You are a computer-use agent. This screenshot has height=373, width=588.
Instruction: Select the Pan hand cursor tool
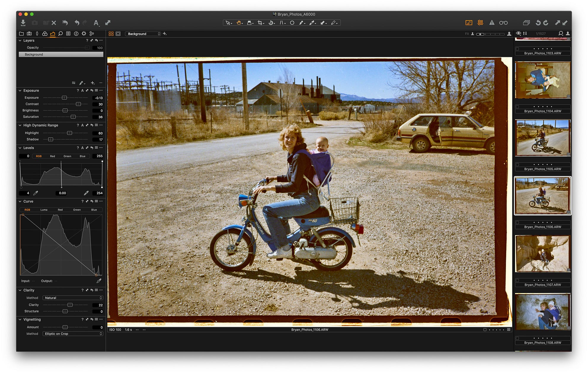click(x=238, y=23)
